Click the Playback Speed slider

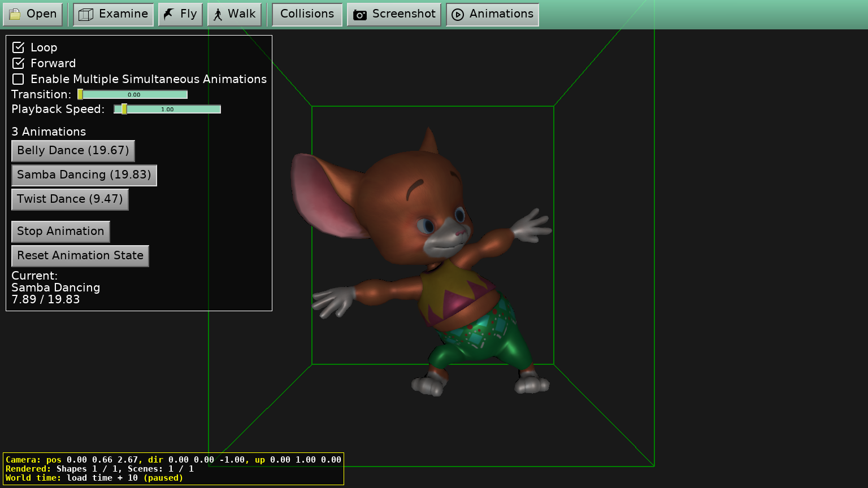pyautogui.click(x=167, y=110)
